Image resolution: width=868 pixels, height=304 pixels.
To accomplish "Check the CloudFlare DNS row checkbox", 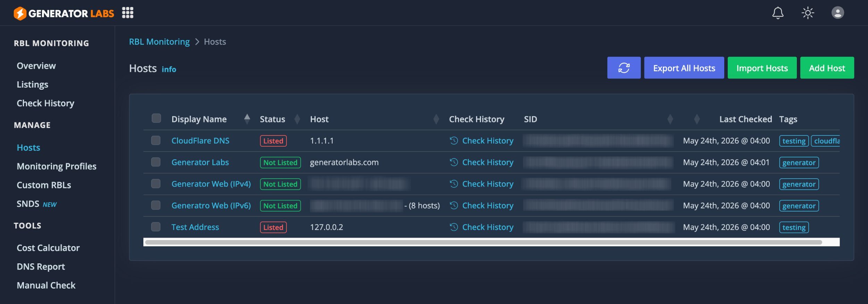I will tap(156, 140).
